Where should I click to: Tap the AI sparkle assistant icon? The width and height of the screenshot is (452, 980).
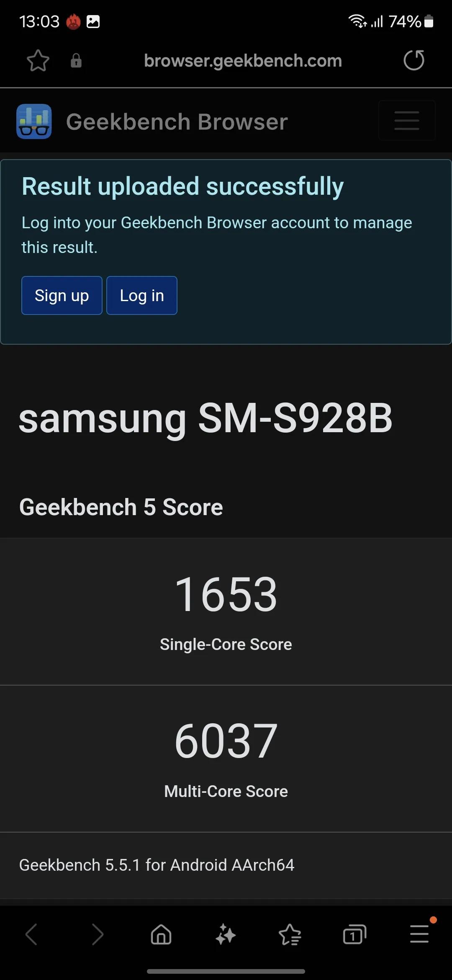point(226,934)
